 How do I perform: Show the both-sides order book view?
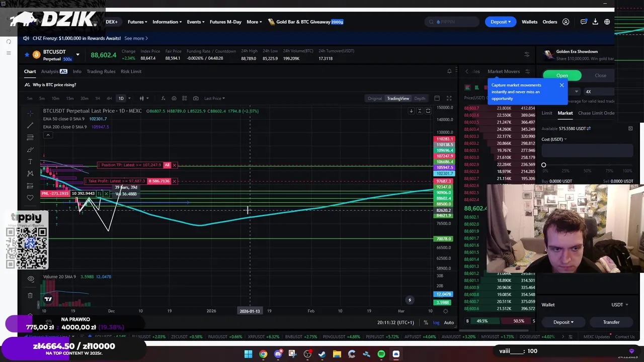467,87
